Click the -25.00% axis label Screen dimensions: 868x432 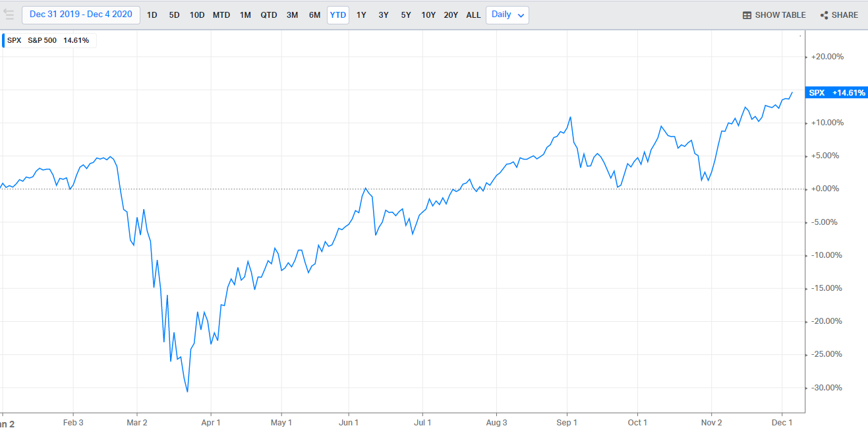pyautogui.click(x=827, y=354)
